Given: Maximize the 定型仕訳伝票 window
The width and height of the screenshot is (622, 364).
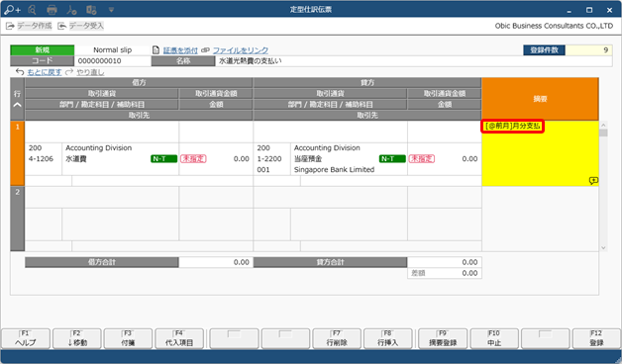Looking at the screenshot, I should (589, 10).
